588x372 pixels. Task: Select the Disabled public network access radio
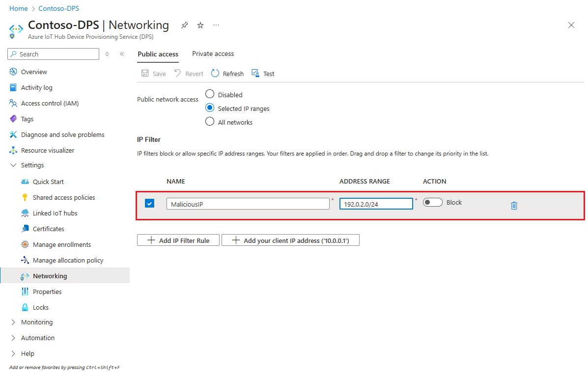(x=210, y=94)
